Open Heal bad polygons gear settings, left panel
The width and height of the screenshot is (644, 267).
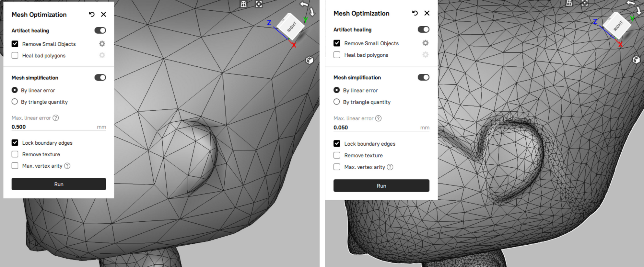pos(102,55)
